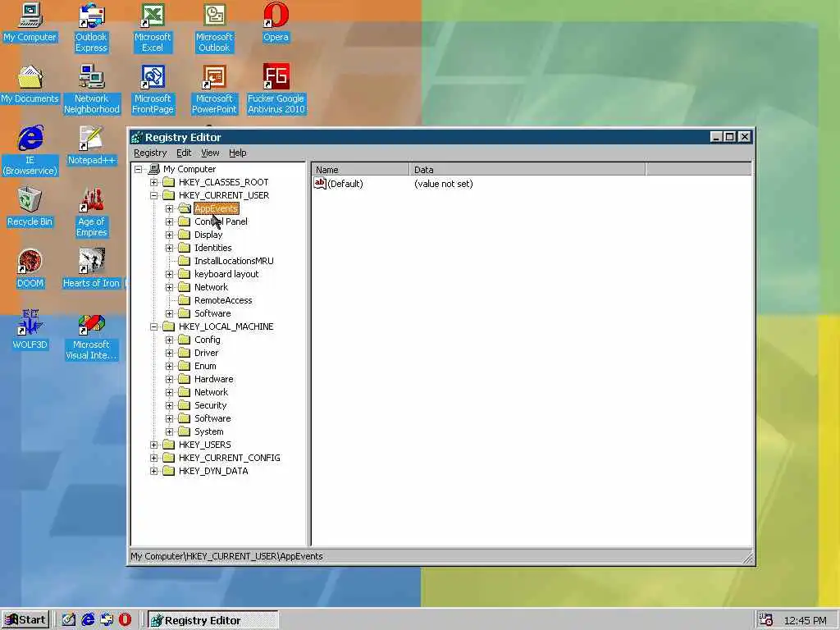This screenshot has width=840, height=630.
Task: Select the System key
Action: click(208, 431)
